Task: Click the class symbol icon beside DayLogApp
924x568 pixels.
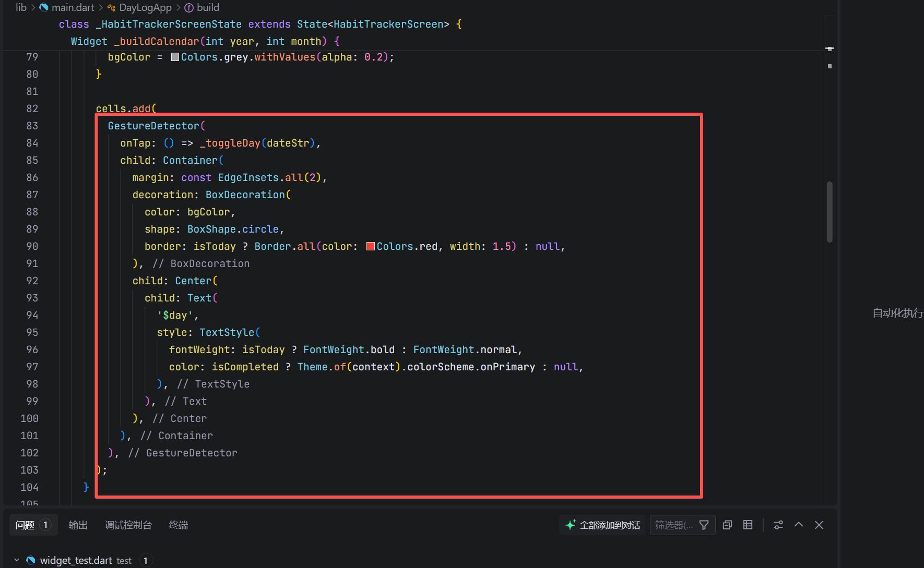Action: tap(111, 7)
